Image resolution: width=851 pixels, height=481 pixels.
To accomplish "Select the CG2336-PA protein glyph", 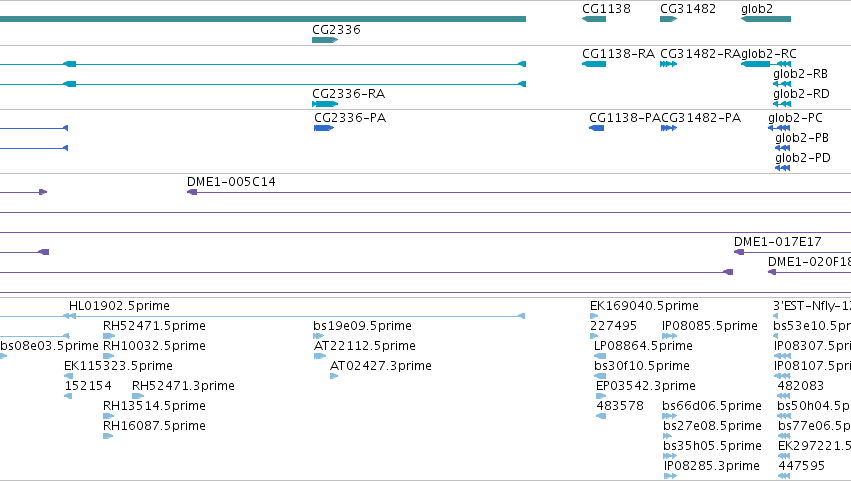I will pos(324,128).
